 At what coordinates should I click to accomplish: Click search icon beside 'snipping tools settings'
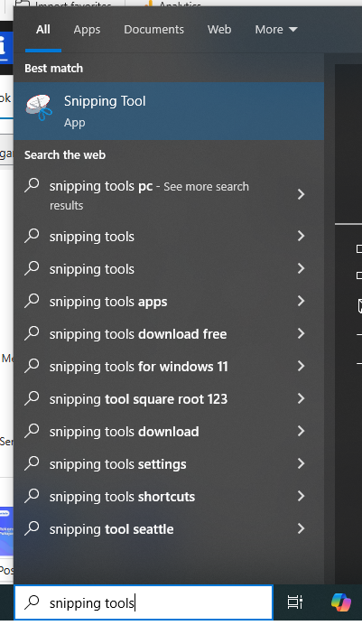32,463
